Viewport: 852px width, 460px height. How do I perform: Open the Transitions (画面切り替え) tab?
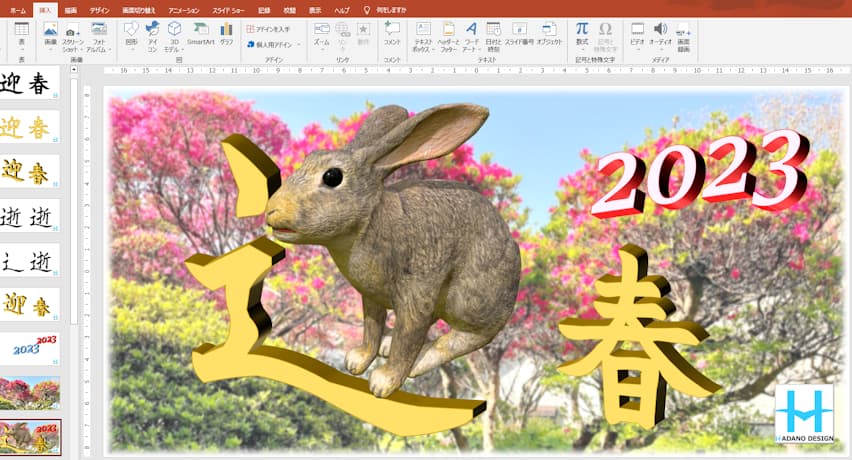[138, 10]
